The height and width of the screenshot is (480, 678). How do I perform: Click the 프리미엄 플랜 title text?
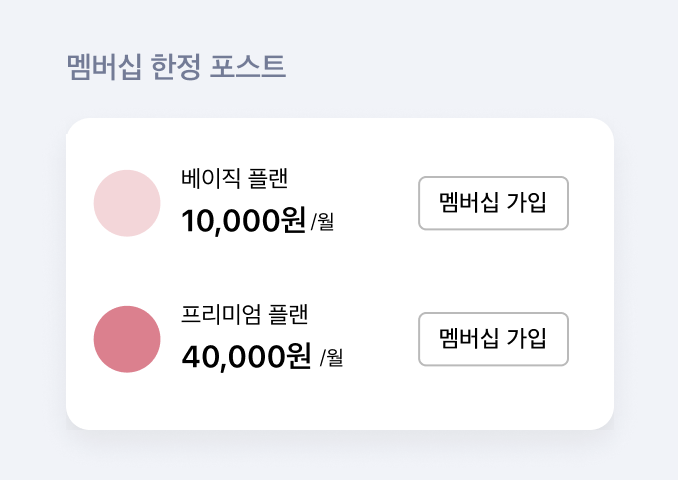point(245,314)
